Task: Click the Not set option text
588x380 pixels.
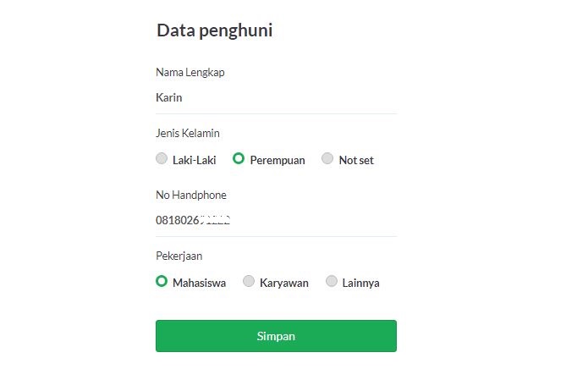Action: tap(356, 160)
